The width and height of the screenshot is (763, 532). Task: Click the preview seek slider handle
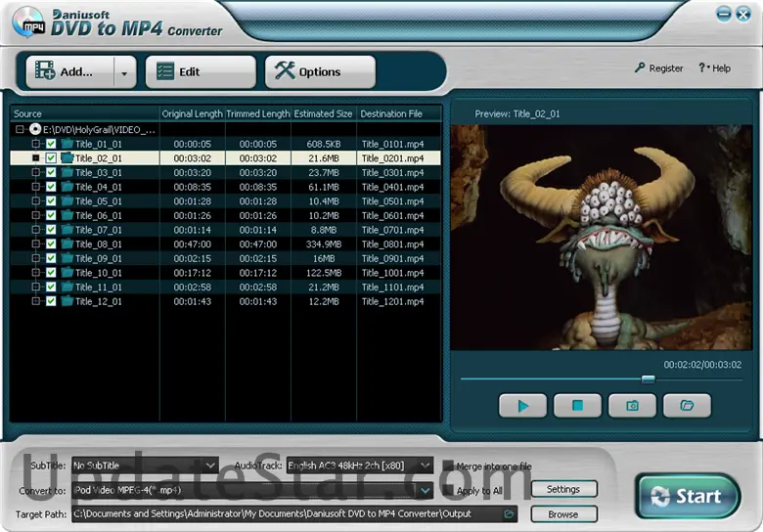649,379
